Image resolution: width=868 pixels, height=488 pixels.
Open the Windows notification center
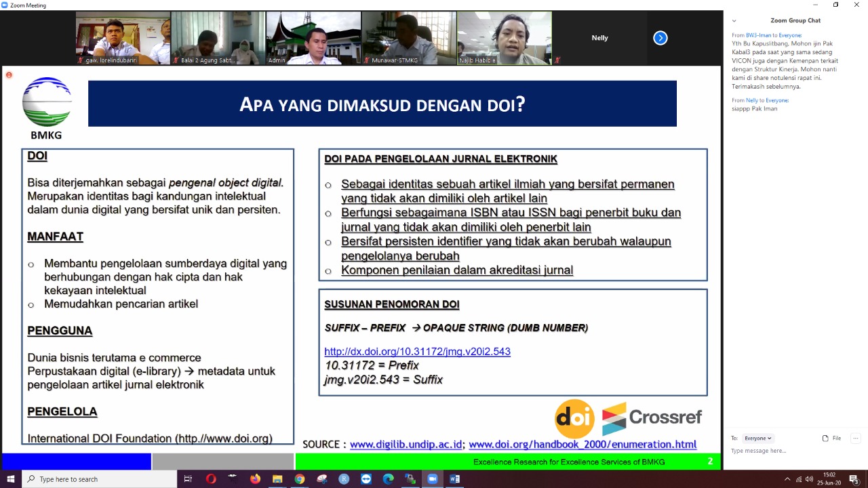tap(854, 479)
